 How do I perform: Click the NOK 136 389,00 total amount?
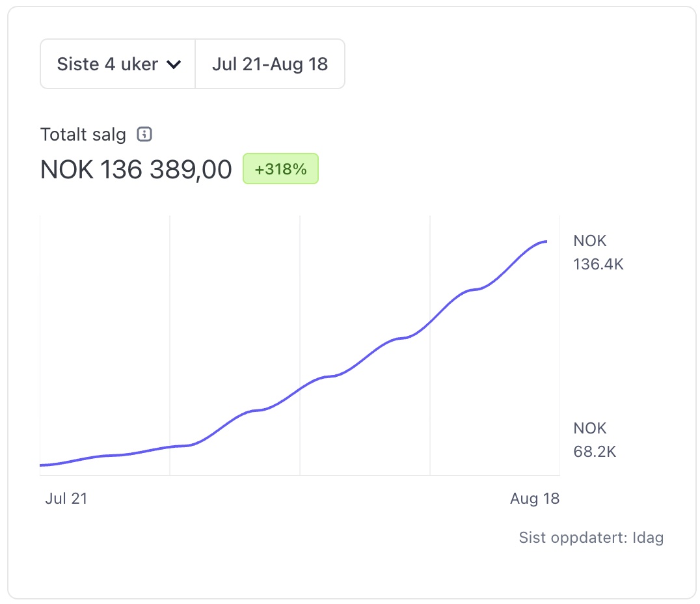(136, 170)
